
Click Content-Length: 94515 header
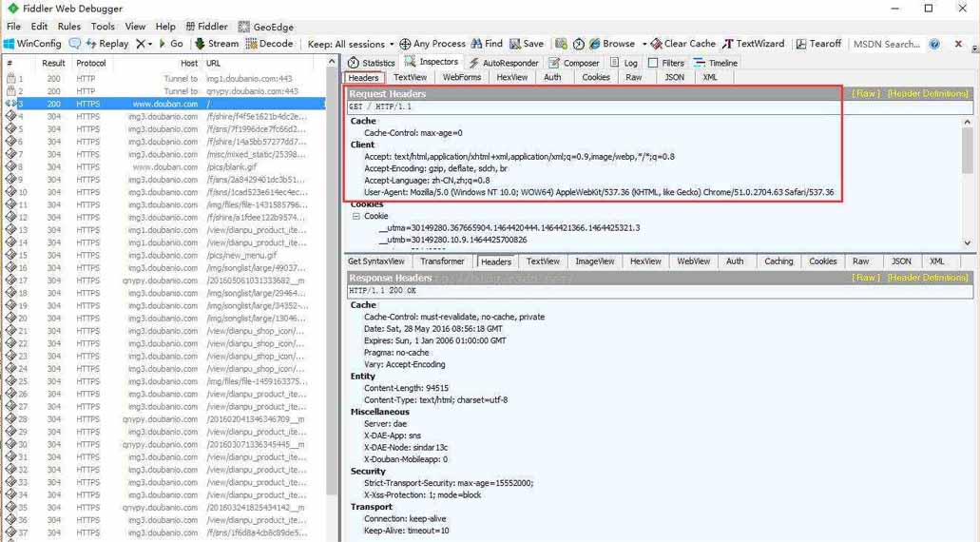[406, 388]
